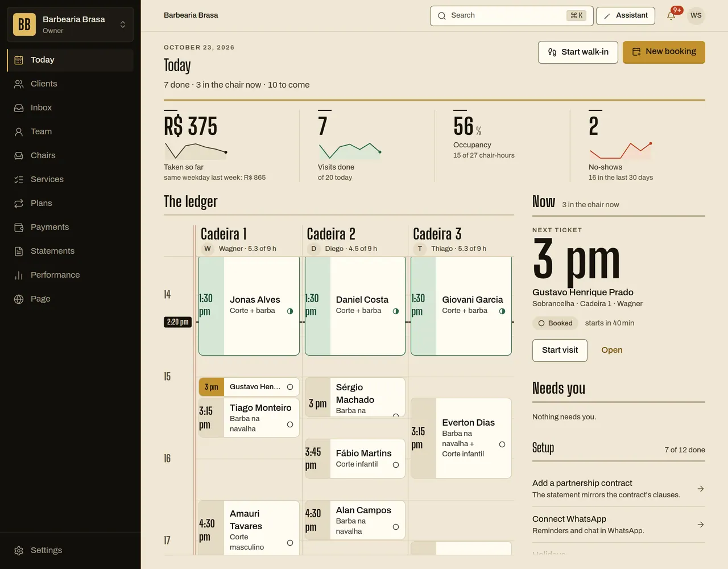The height and width of the screenshot is (569, 728).
Task: Open Jonas Alves appointment card
Action: (x=249, y=306)
